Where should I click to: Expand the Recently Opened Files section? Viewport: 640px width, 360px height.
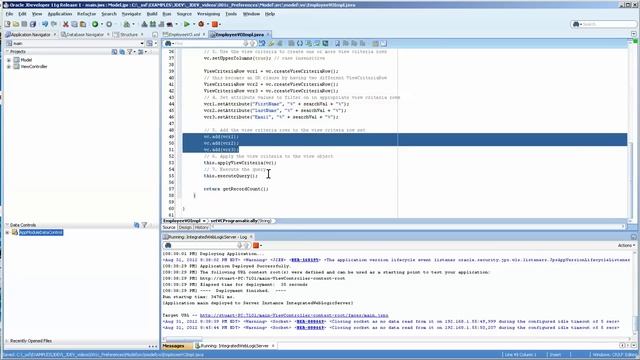pyautogui.click(x=7, y=341)
